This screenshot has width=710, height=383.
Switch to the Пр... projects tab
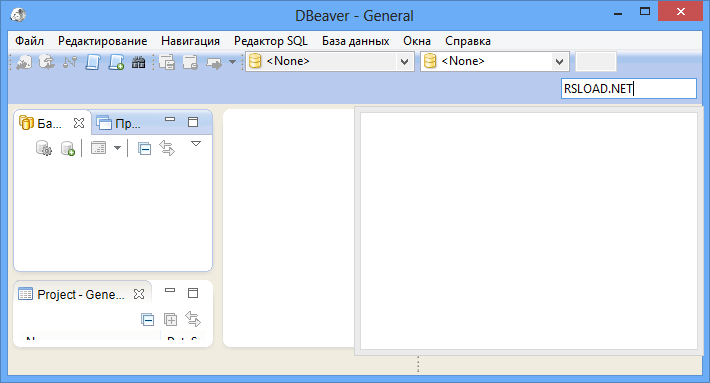click(x=119, y=123)
